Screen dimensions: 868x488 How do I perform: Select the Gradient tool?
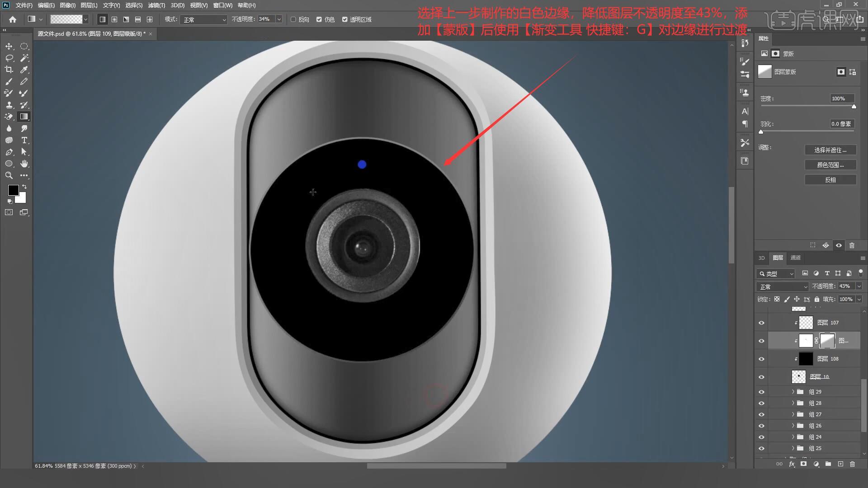24,117
